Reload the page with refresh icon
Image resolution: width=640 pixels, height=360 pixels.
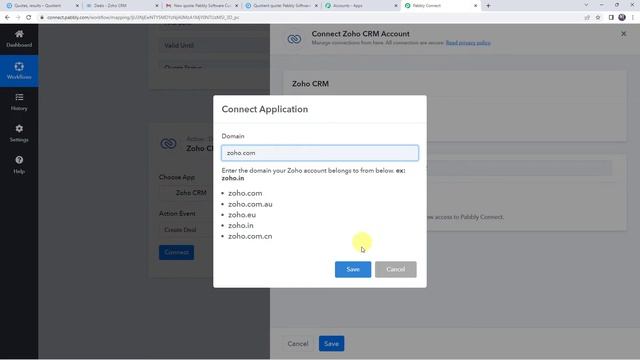click(x=29, y=18)
